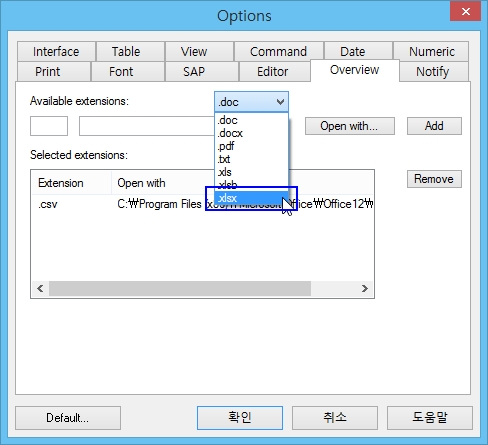Remove the selected extension
Screen dimensions: 488x445
pos(434,179)
